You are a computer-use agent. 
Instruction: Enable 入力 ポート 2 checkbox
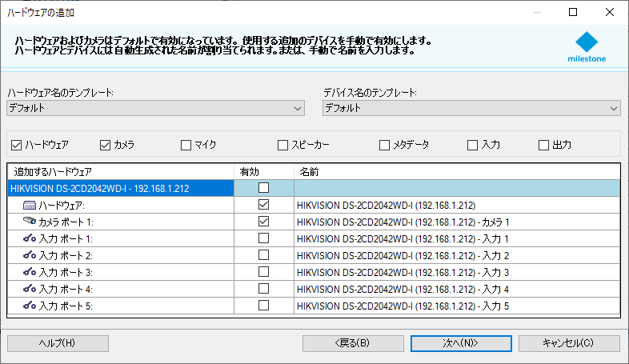click(x=263, y=255)
